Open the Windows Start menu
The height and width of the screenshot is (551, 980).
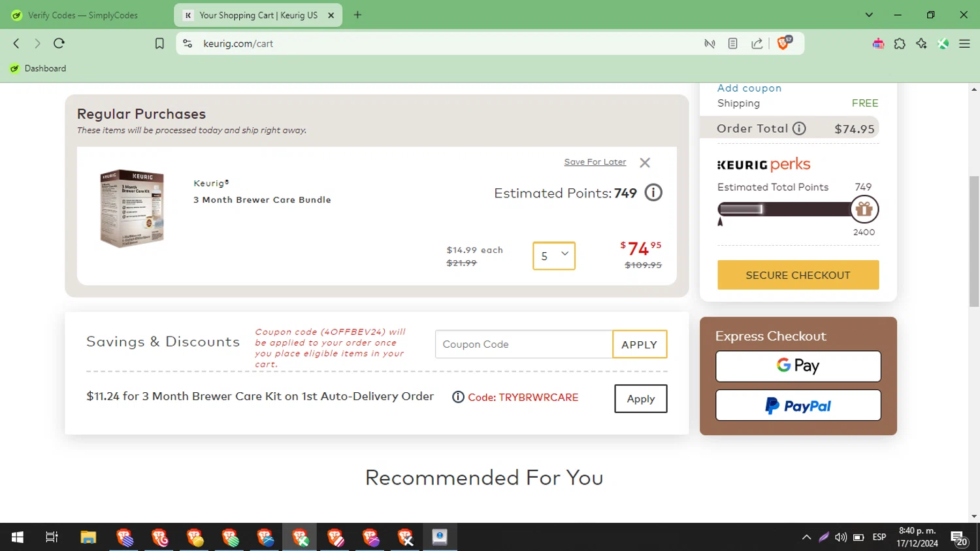[18, 537]
